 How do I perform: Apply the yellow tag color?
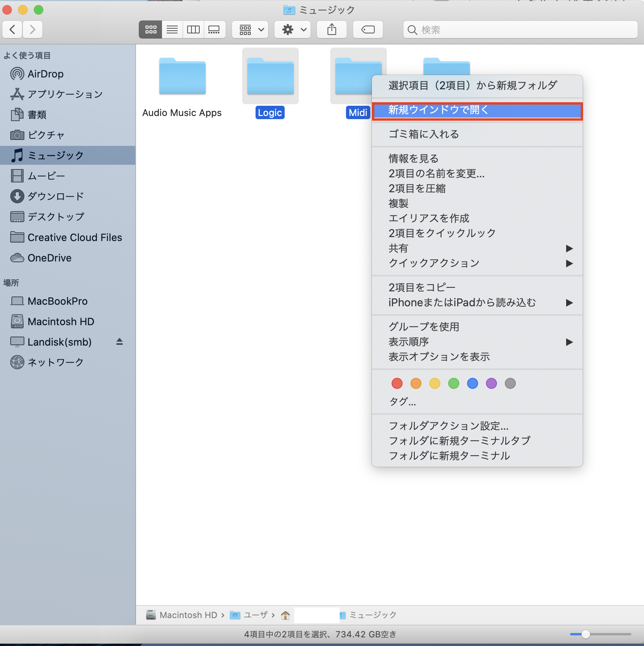click(435, 383)
